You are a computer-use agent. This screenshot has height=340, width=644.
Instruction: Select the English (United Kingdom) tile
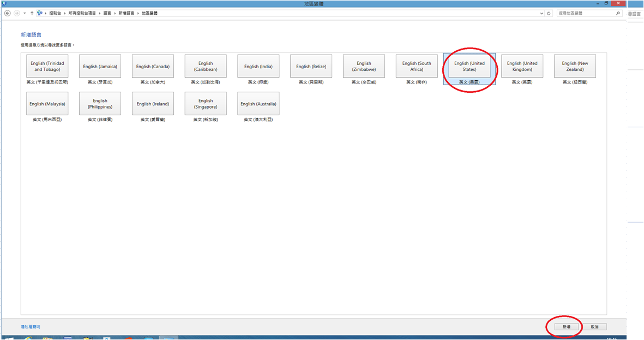pyautogui.click(x=522, y=67)
